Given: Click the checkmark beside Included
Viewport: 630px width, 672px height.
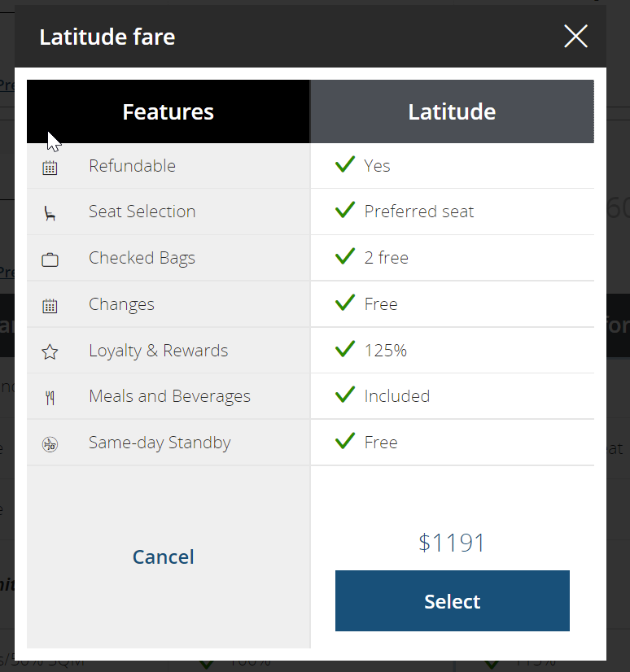Looking at the screenshot, I should pyautogui.click(x=345, y=395).
